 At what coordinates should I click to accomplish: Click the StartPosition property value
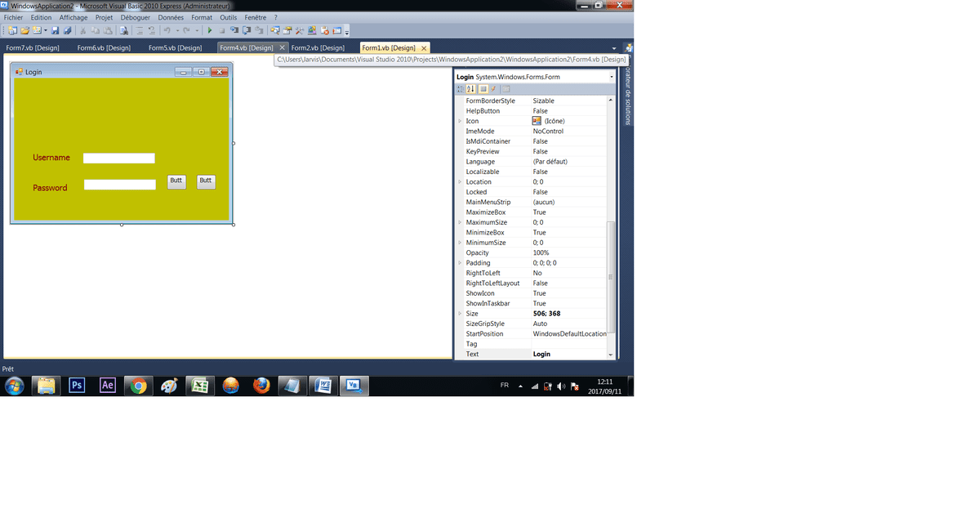tap(569, 333)
